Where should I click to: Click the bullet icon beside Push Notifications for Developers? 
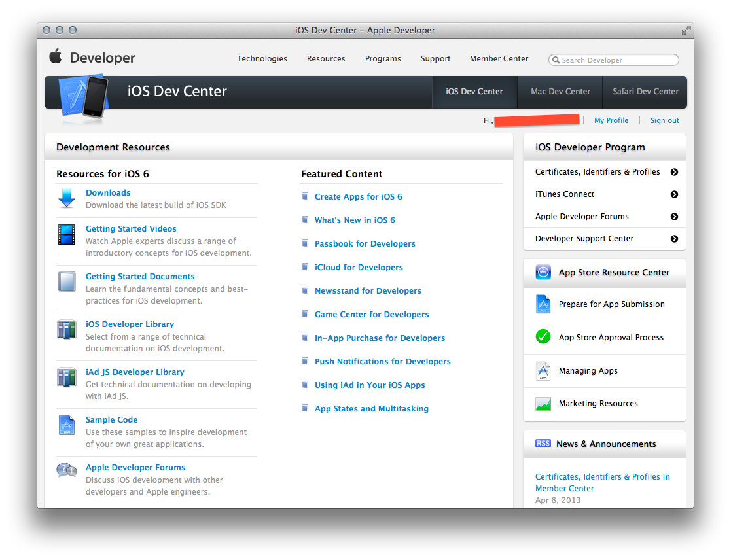pyautogui.click(x=305, y=361)
